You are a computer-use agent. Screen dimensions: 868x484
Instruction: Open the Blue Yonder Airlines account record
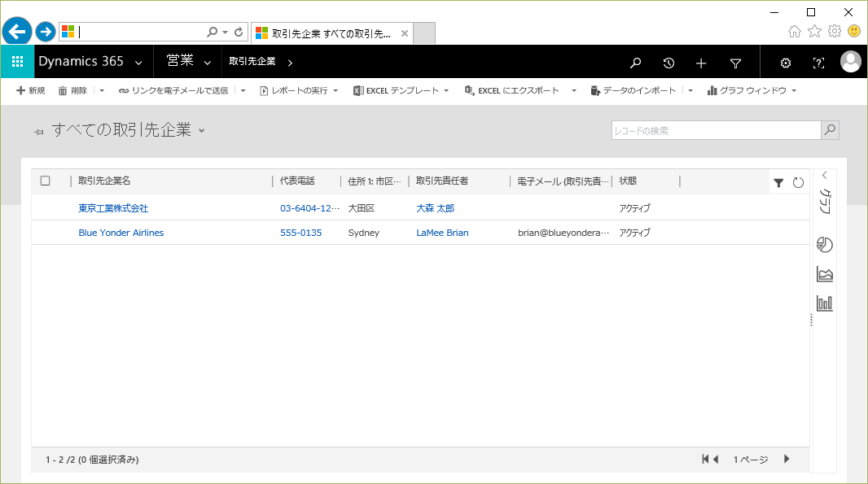121,233
